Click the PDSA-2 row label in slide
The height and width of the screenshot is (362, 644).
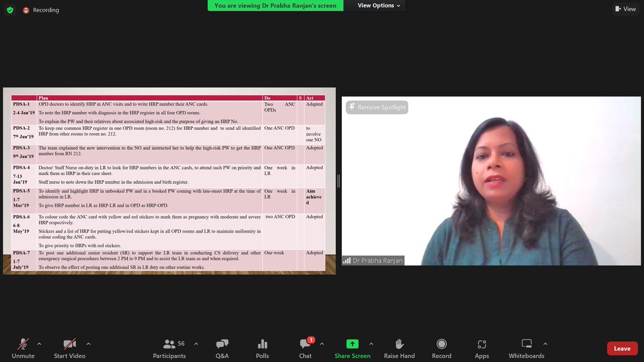pos(21,128)
